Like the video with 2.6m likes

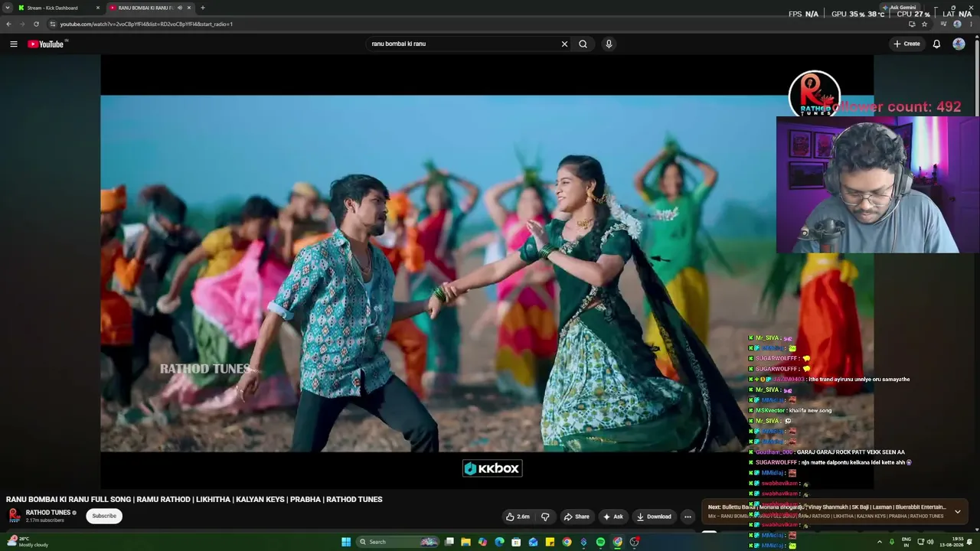[518, 517]
